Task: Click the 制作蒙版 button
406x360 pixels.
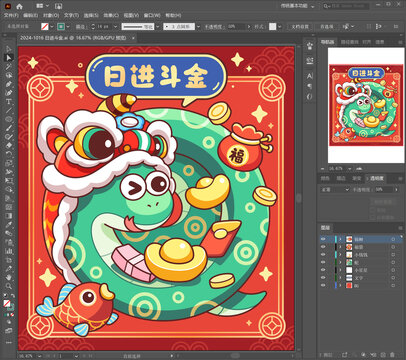Action: coord(383,202)
